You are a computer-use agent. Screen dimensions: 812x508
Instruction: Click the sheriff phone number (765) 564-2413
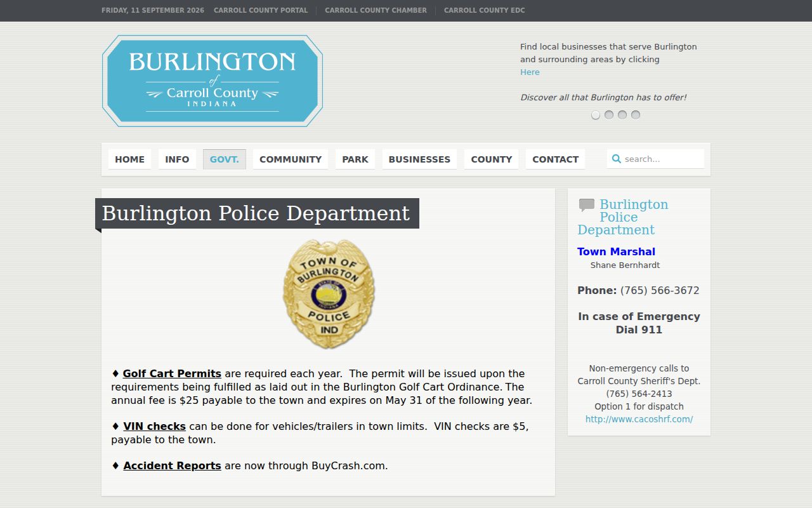(x=639, y=394)
